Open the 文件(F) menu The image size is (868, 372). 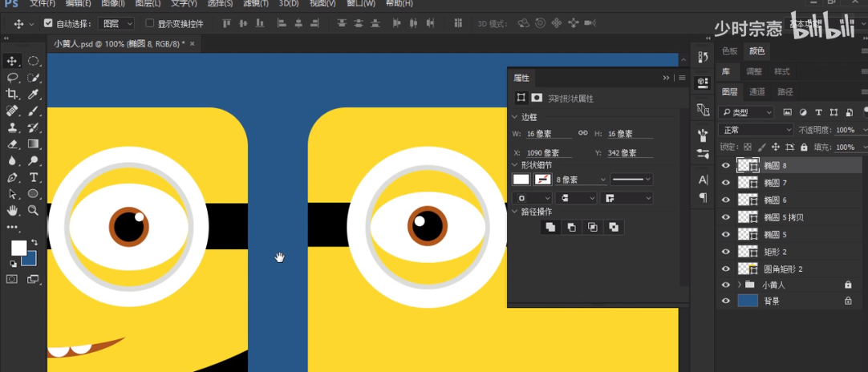coord(43,3)
